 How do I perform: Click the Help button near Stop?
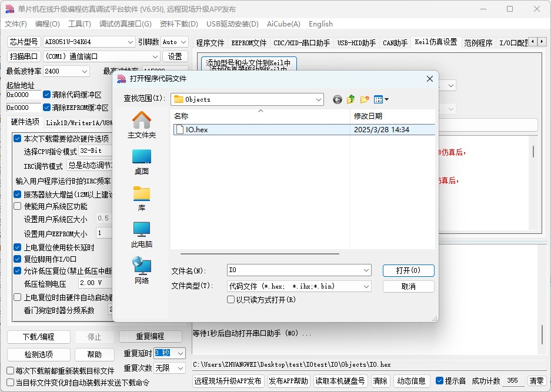[x=94, y=354]
